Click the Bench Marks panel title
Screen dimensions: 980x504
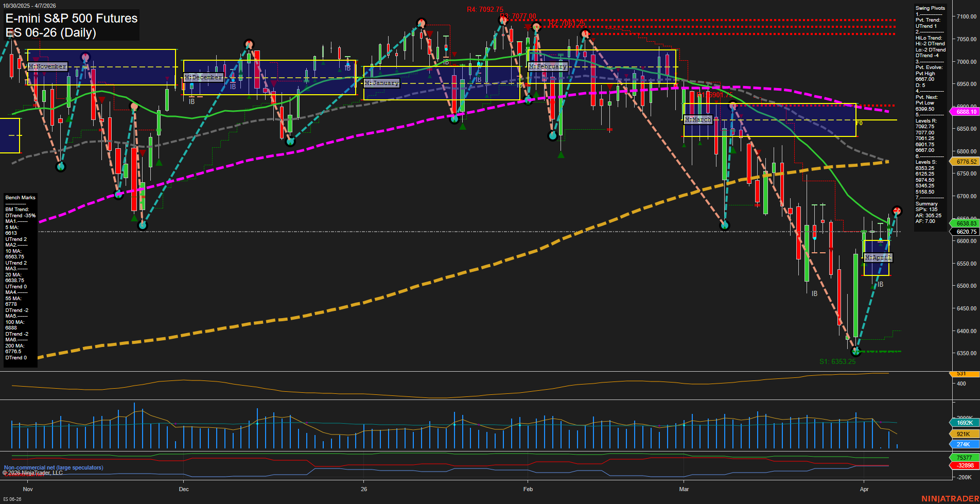click(x=20, y=197)
